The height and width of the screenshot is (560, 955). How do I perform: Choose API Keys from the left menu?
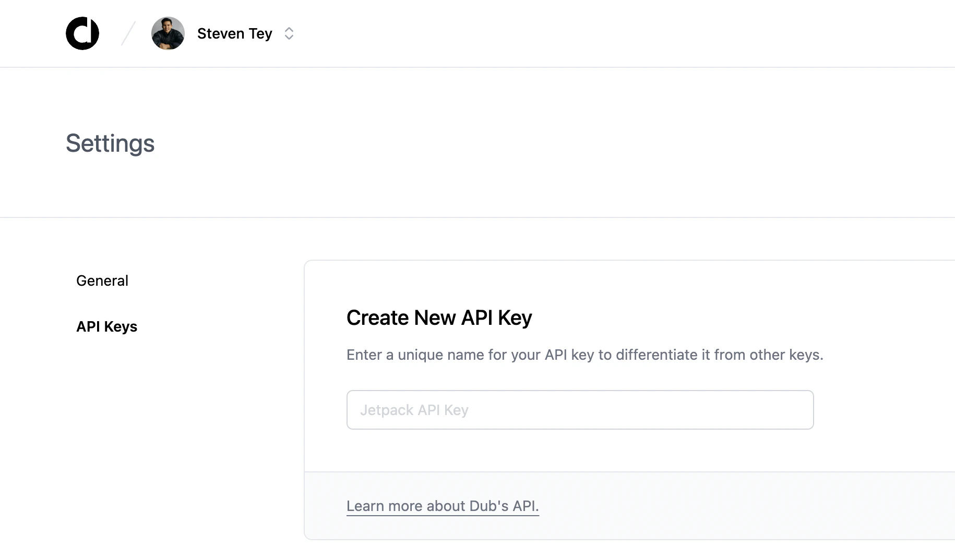click(106, 326)
